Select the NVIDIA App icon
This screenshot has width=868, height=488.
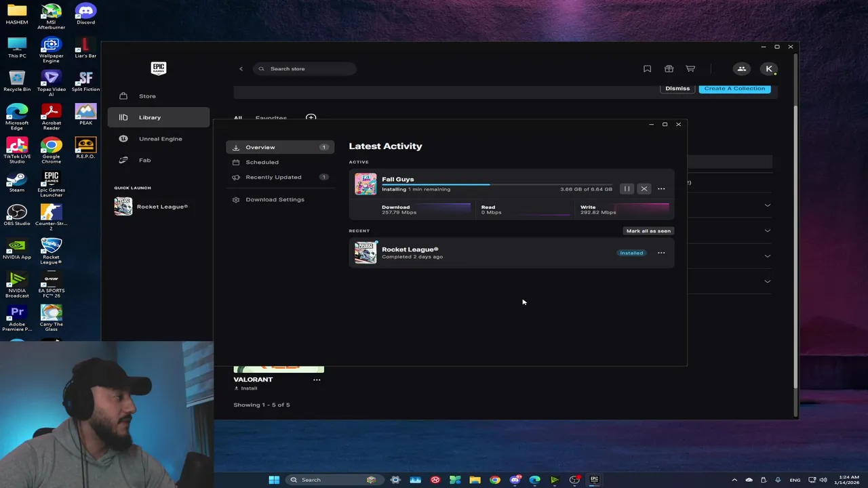pyautogui.click(x=17, y=249)
